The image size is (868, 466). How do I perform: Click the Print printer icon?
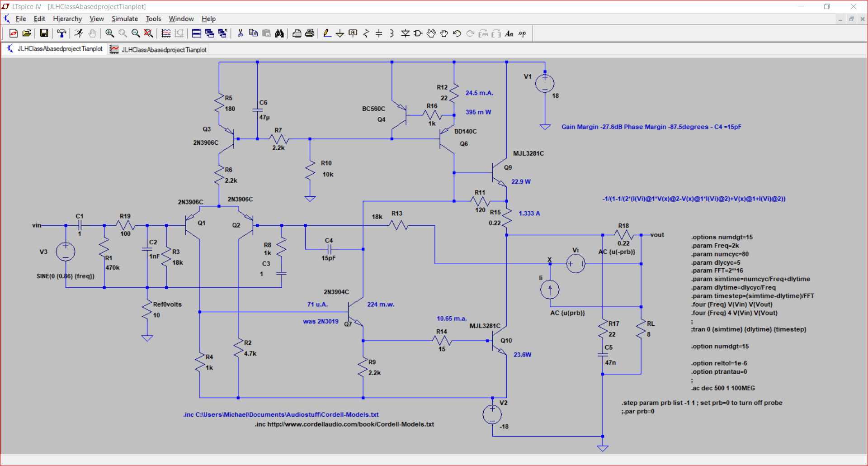tap(310, 33)
